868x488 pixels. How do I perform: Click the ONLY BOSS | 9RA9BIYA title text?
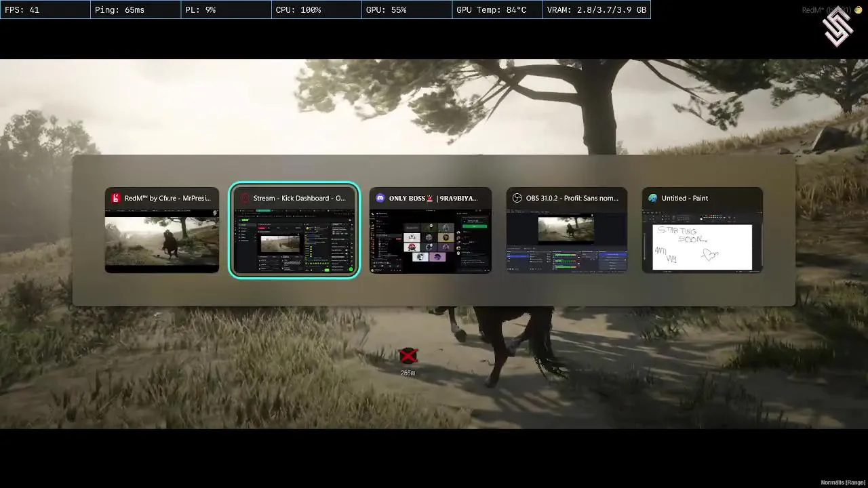point(433,199)
